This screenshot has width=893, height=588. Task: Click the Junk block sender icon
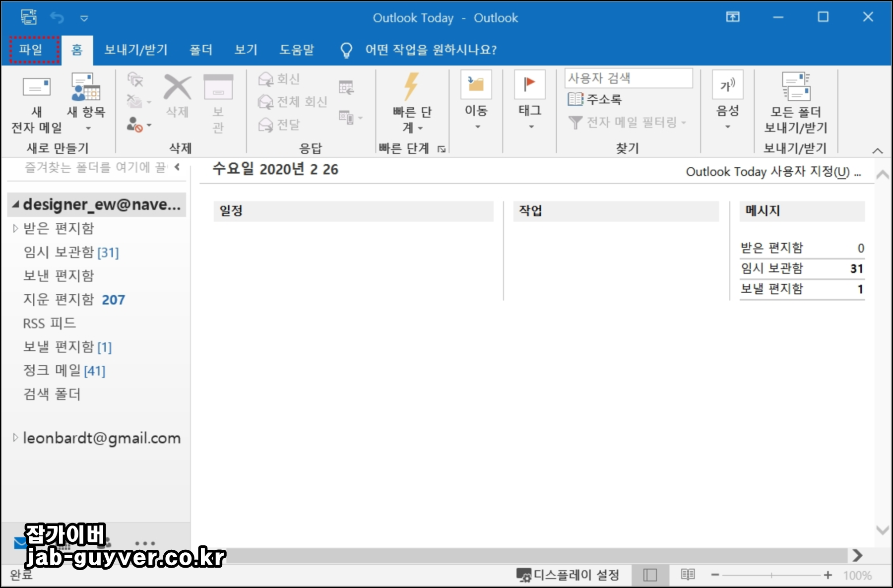[x=134, y=124]
